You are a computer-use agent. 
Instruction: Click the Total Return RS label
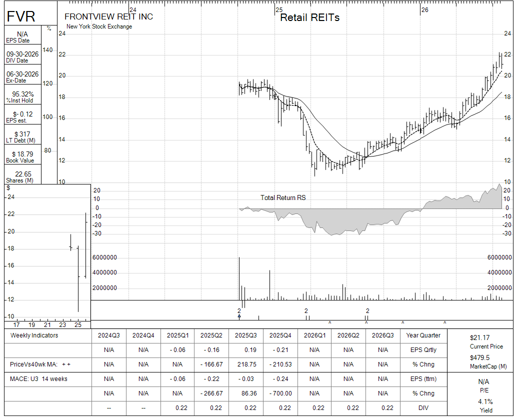[283, 197]
